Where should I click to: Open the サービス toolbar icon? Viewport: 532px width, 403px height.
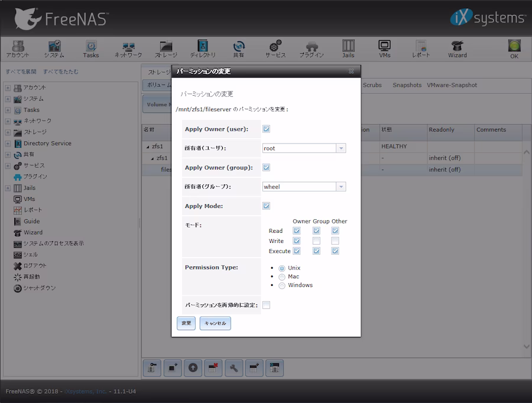[x=275, y=49]
